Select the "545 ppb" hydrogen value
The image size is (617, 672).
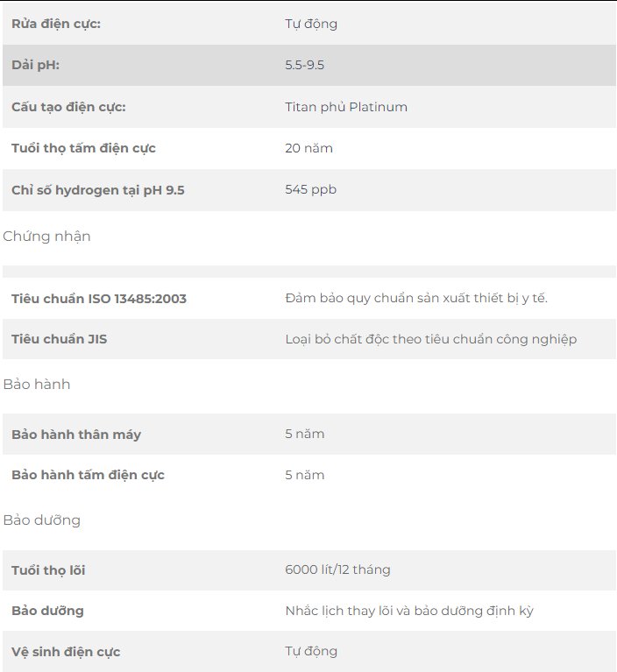[x=310, y=189]
